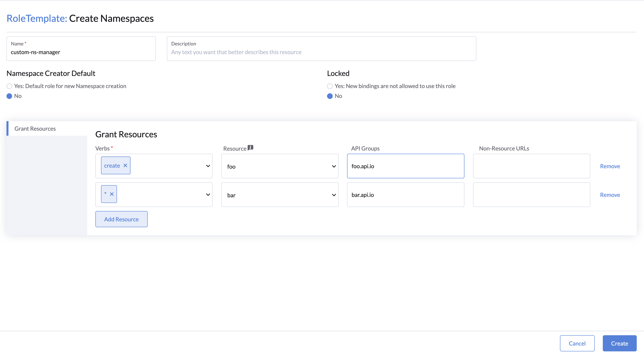Image resolution: width=644 pixels, height=353 pixels.
Task: Click the dropdown arrow for foo Resource
Action: click(x=333, y=166)
